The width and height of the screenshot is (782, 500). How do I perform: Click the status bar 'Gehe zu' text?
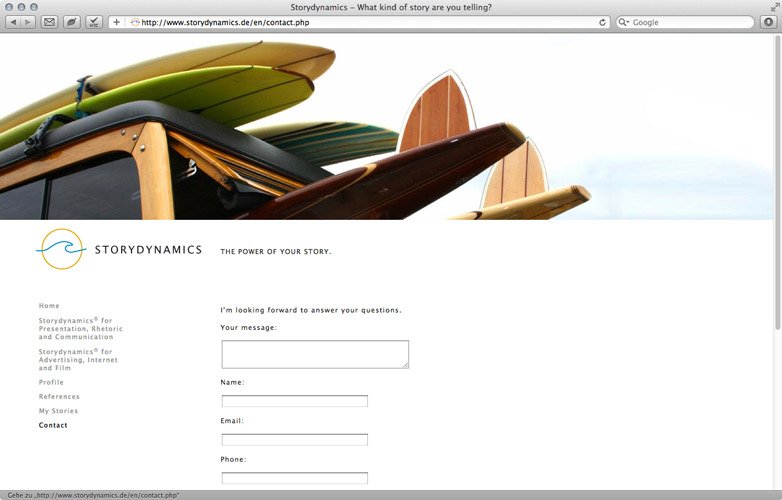(93, 495)
